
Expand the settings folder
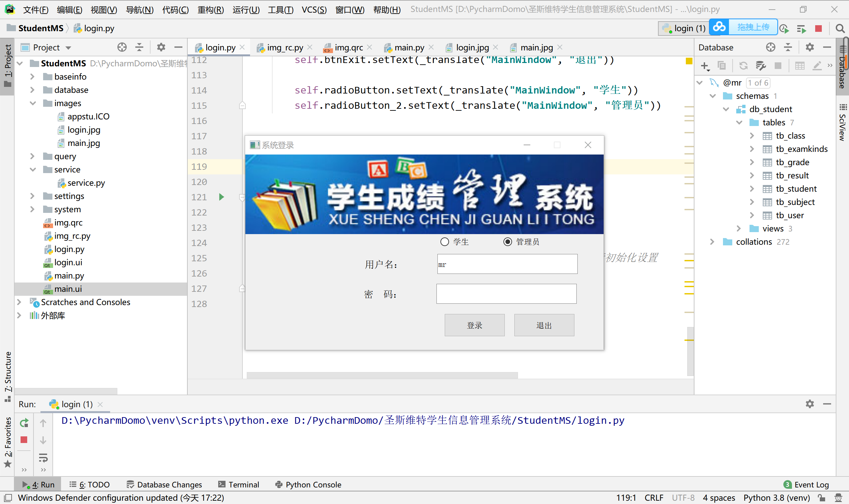[32, 196]
